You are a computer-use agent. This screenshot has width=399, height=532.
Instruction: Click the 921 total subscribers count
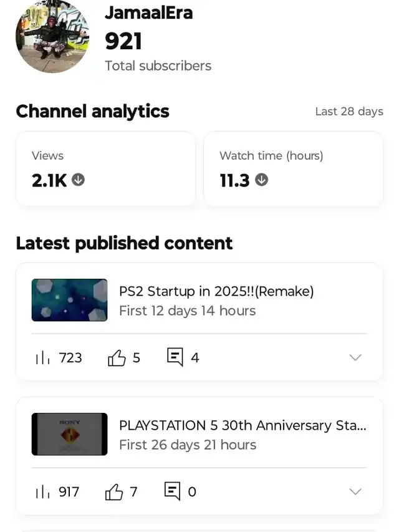[x=123, y=41]
